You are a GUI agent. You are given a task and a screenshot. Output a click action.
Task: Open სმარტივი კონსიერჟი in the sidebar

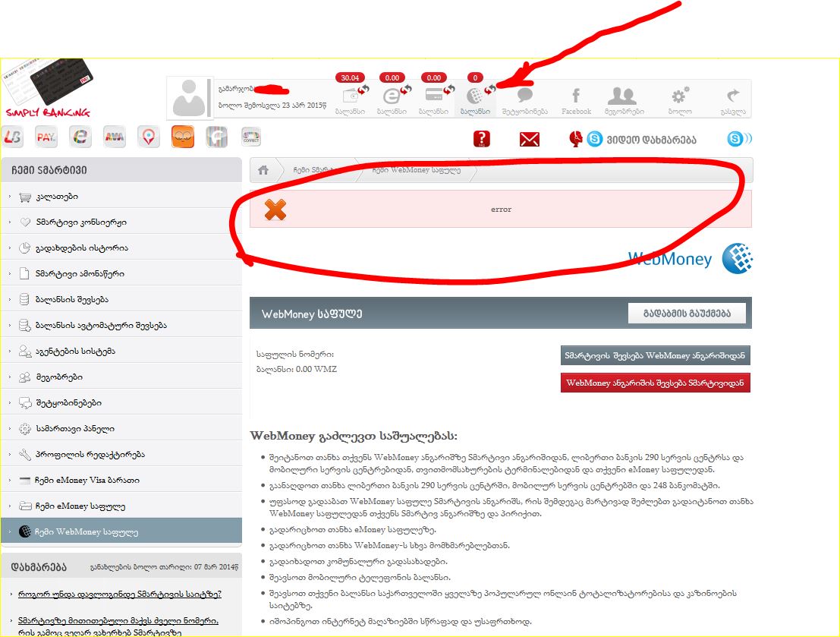pyautogui.click(x=121, y=222)
